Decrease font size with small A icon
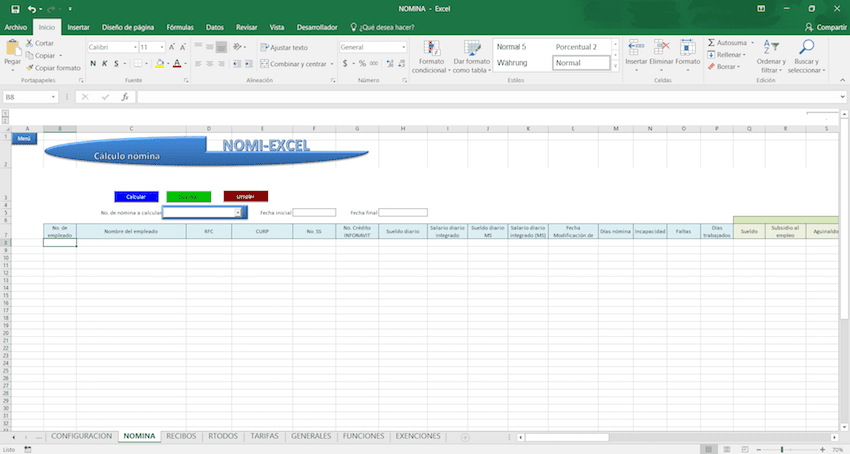Viewport: 850px width, 454px height. point(183,47)
